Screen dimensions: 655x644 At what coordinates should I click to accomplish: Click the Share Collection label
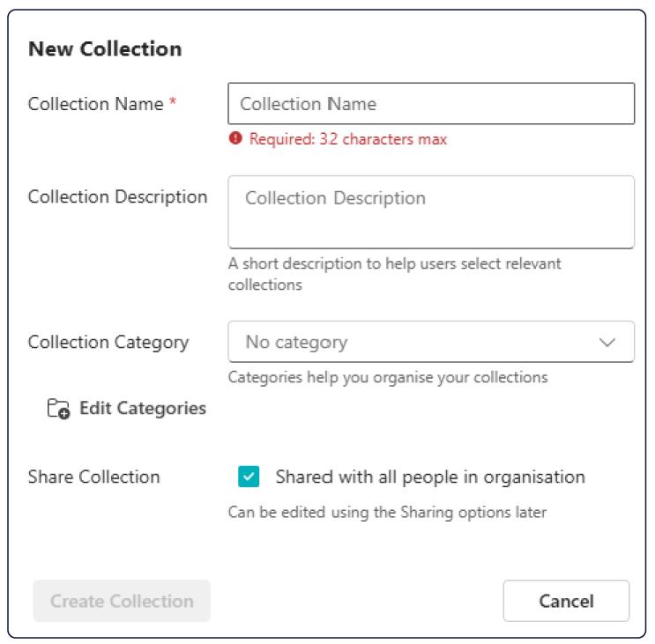click(94, 477)
